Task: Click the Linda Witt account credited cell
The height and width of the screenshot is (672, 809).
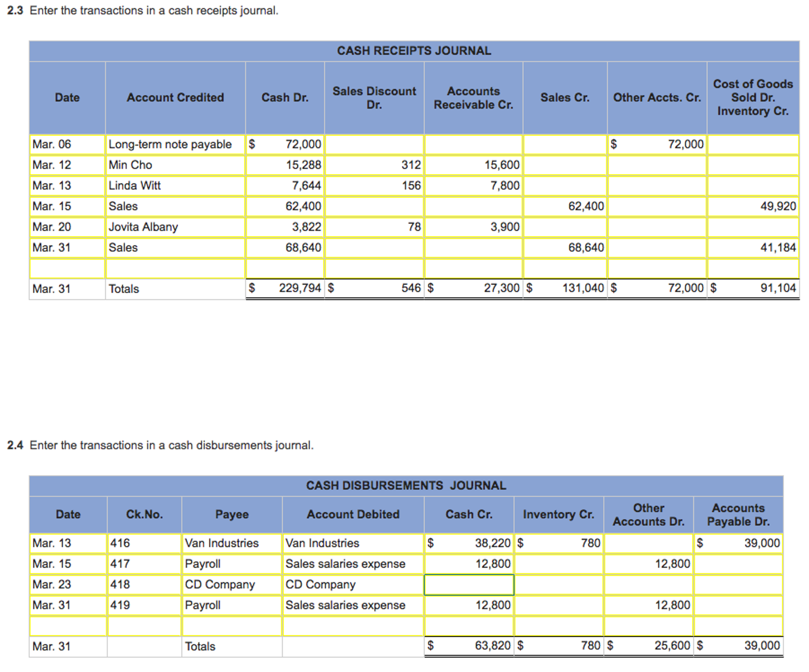Action: pyautogui.click(x=175, y=186)
